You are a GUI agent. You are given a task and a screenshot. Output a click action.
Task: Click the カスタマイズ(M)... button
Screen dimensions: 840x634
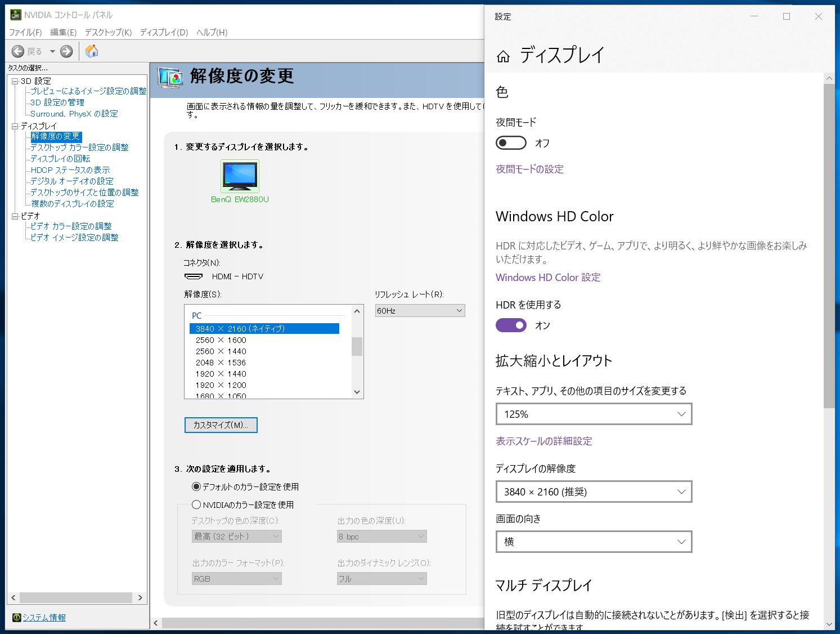pyautogui.click(x=221, y=425)
